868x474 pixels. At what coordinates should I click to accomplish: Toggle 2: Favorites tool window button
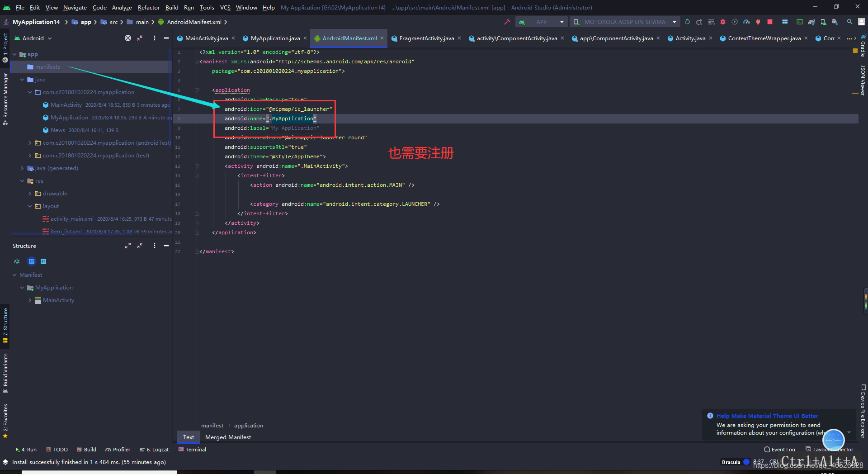[x=5, y=421]
